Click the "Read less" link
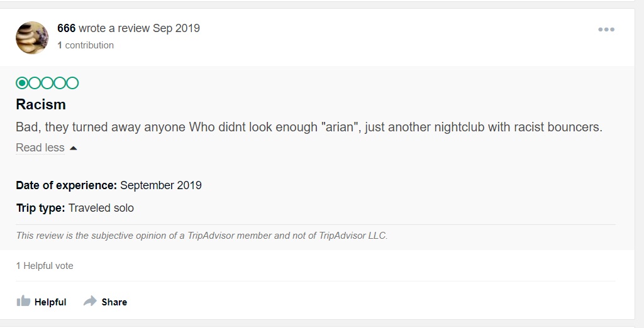Viewport: 644px width, 328px height. [x=40, y=148]
